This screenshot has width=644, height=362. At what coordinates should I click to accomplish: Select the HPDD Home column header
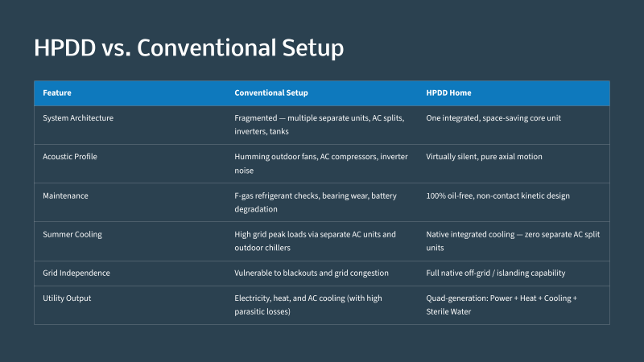448,93
